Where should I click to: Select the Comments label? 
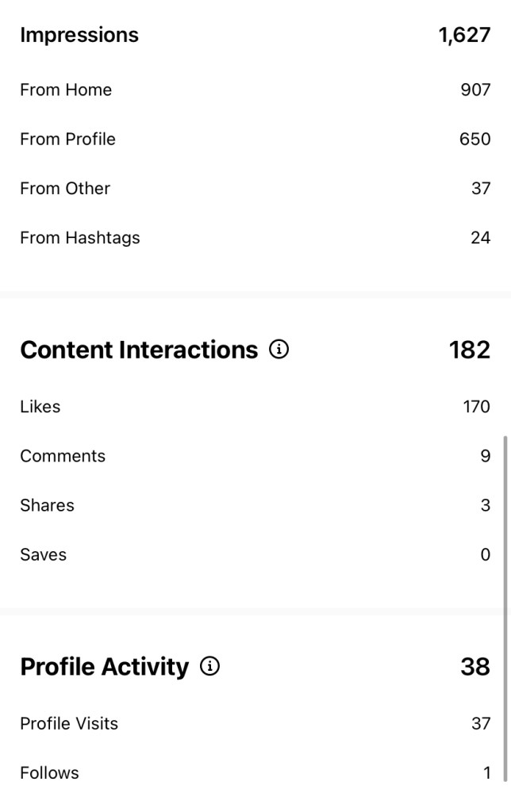pos(63,456)
